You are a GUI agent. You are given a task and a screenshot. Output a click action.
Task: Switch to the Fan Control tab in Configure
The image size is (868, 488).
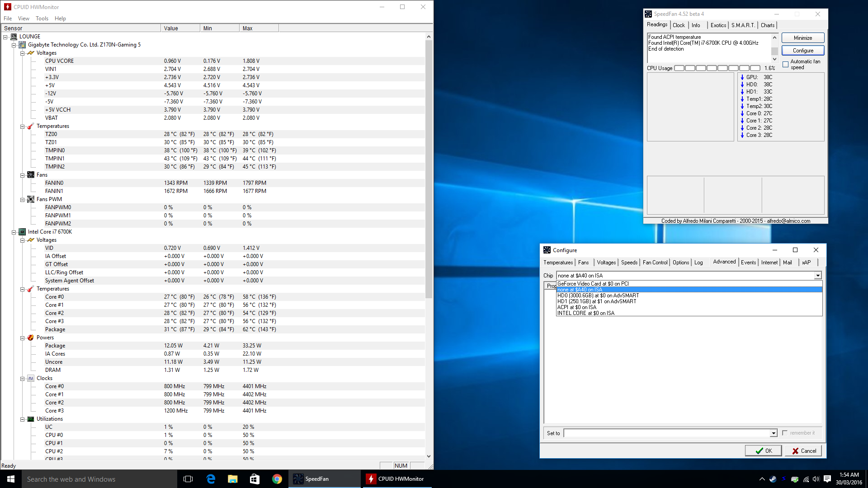pyautogui.click(x=655, y=263)
